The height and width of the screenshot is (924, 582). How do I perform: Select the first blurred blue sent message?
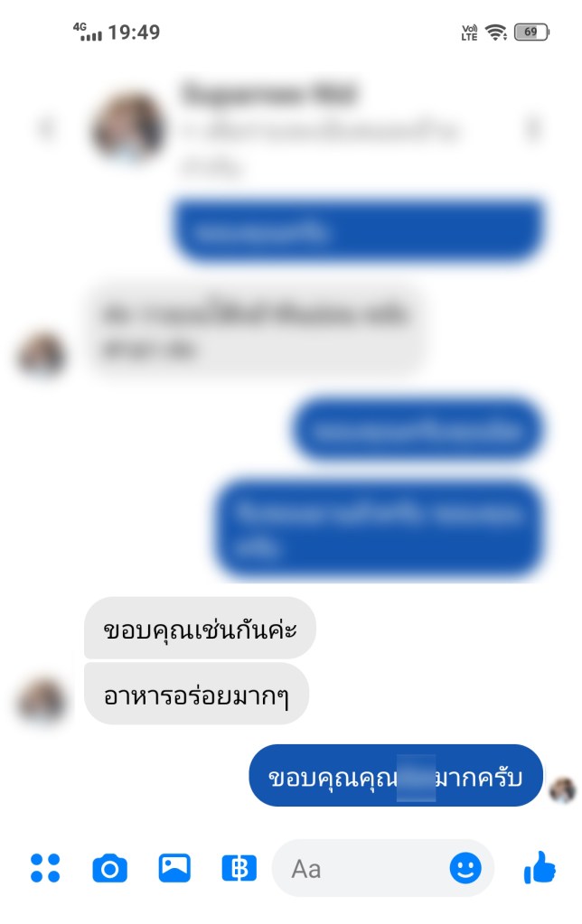tap(358, 229)
